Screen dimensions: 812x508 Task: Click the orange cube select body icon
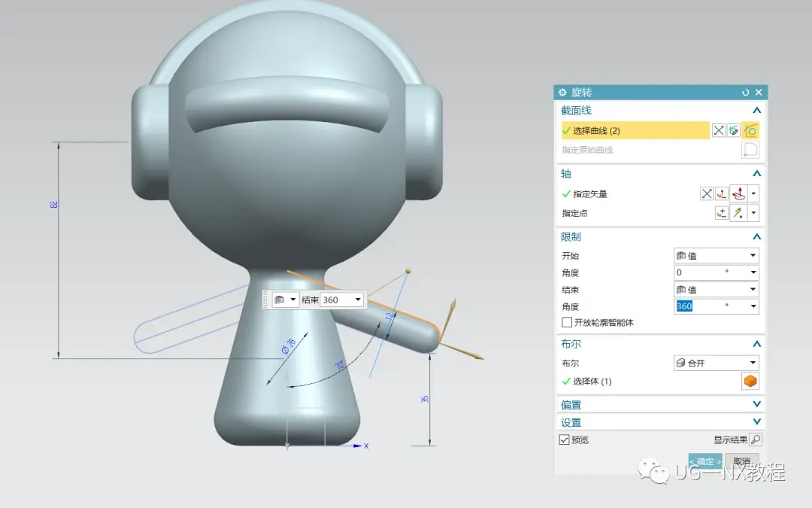click(750, 382)
